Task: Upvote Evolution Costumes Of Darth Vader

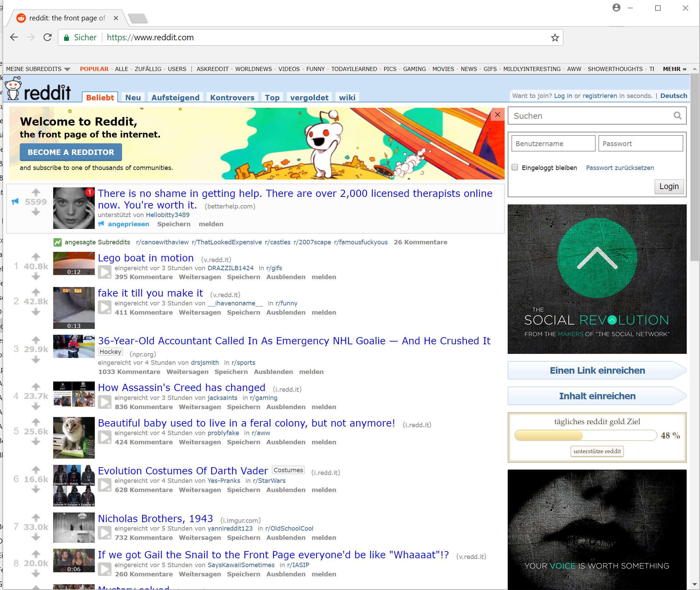Action: point(36,470)
